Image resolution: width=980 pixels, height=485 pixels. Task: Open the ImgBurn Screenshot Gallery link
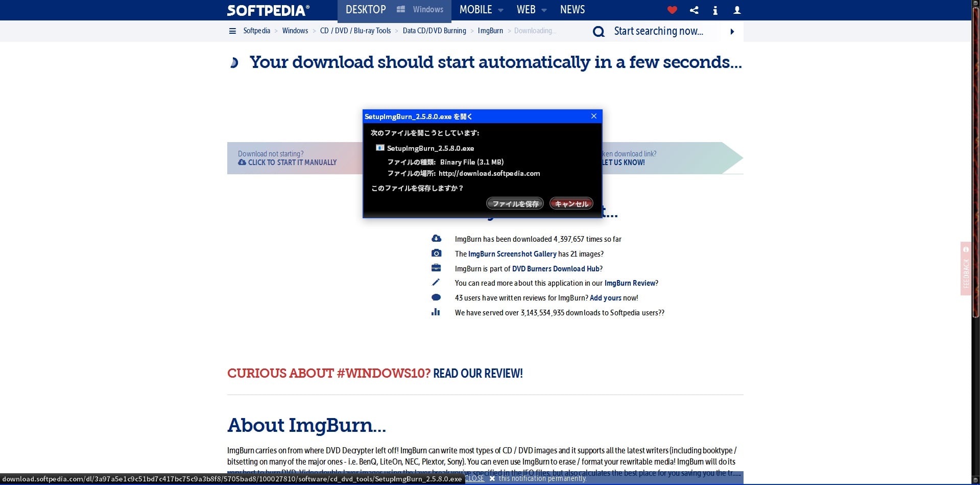pyautogui.click(x=512, y=253)
